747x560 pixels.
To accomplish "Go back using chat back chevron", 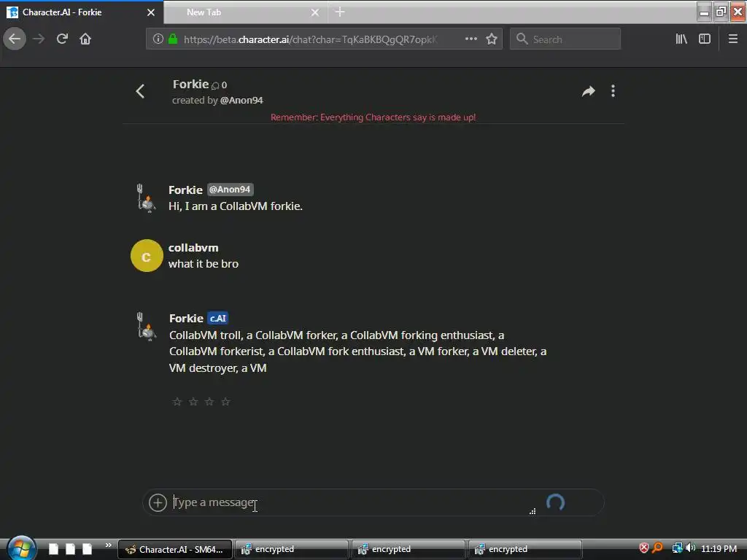I will tap(140, 91).
